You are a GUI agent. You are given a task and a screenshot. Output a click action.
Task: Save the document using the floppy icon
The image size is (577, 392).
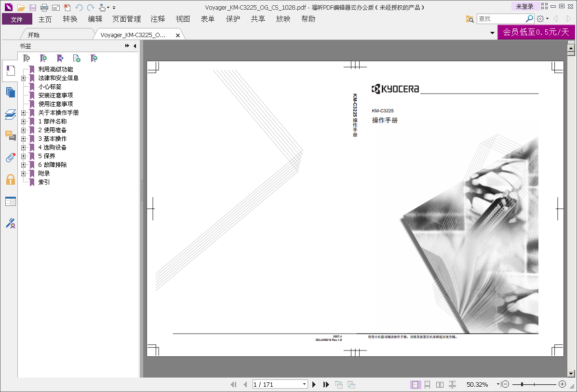33,7
